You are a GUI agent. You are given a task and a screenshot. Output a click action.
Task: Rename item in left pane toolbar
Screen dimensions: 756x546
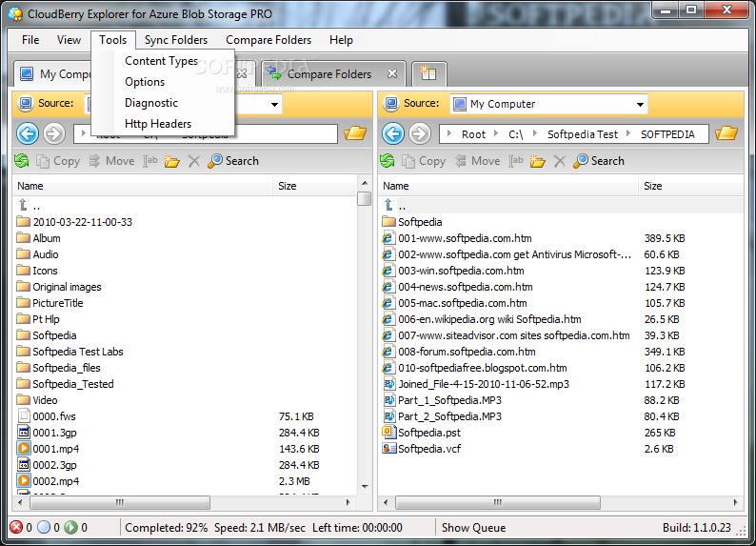[149, 161]
